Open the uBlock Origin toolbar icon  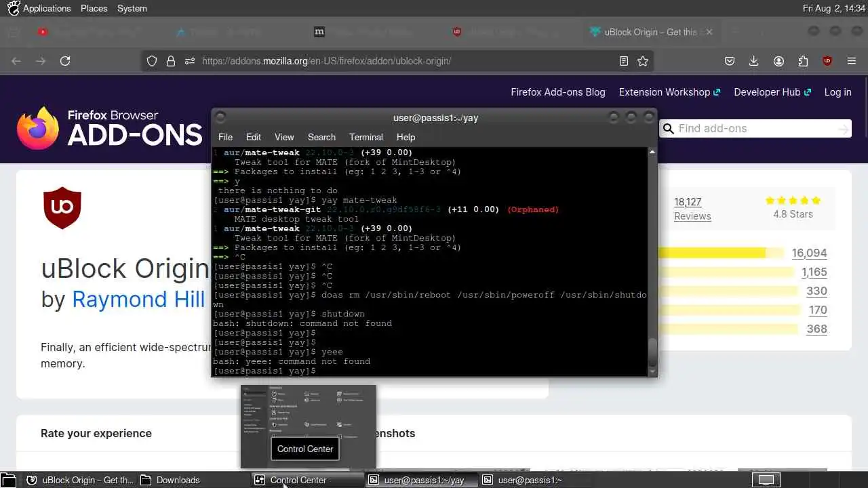pos(827,61)
